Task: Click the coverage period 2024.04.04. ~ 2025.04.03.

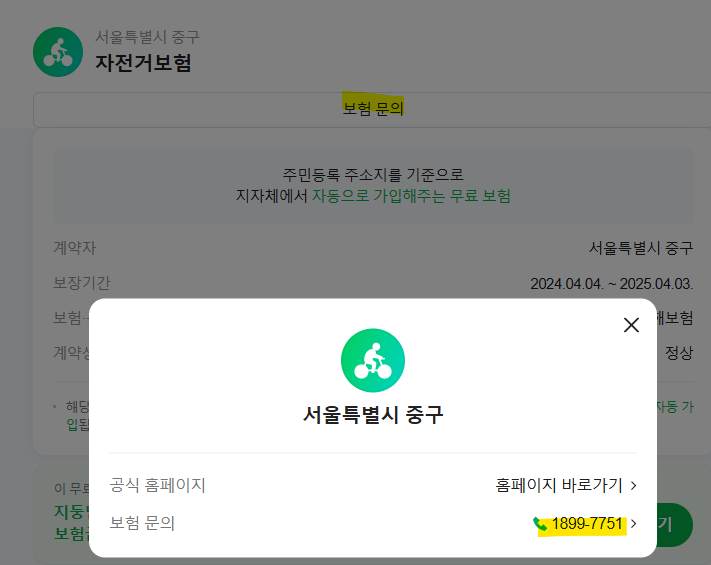Action: [612, 284]
